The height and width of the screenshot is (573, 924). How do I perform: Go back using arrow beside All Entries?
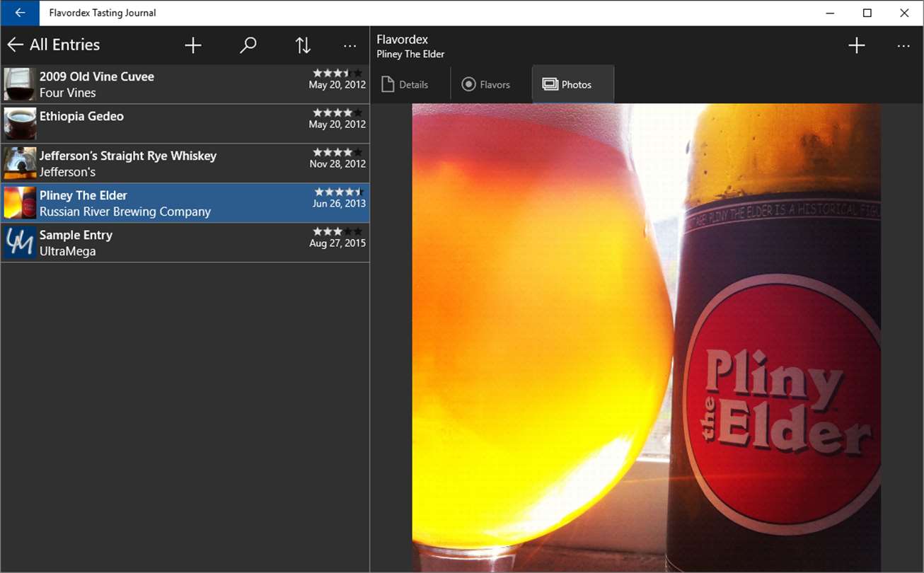[x=15, y=45]
